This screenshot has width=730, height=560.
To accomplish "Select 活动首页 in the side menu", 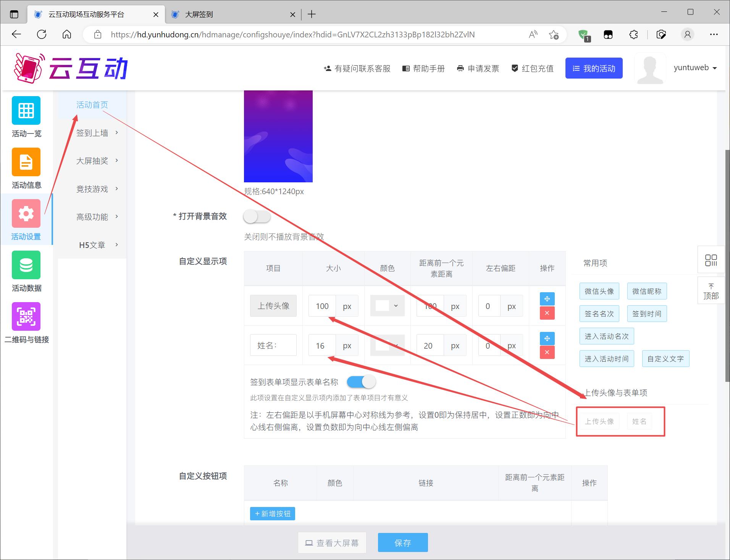I will click(x=92, y=105).
